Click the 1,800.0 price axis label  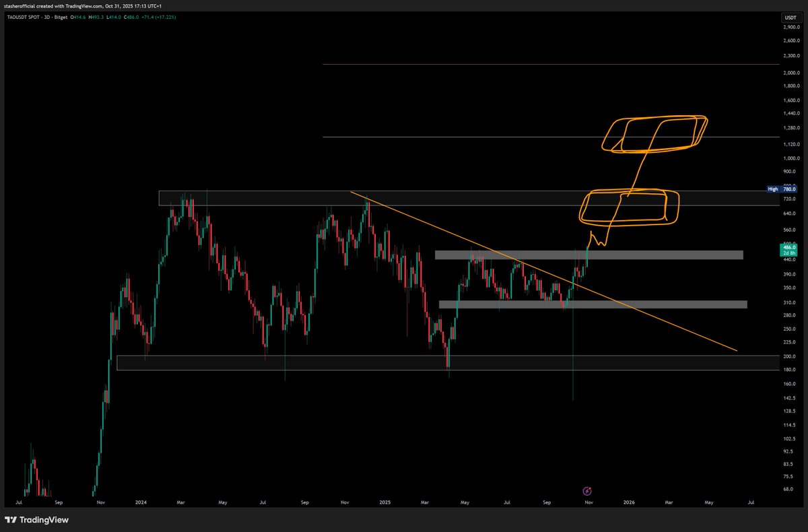790,86
